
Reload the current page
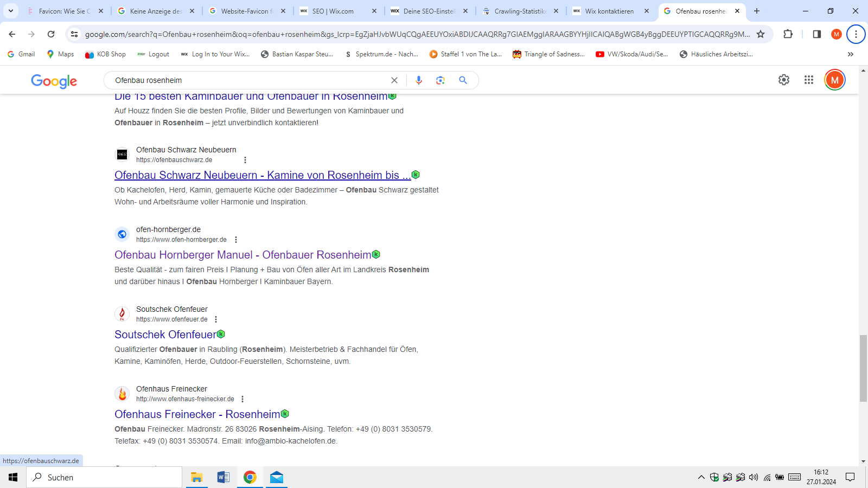pos(51,34)
